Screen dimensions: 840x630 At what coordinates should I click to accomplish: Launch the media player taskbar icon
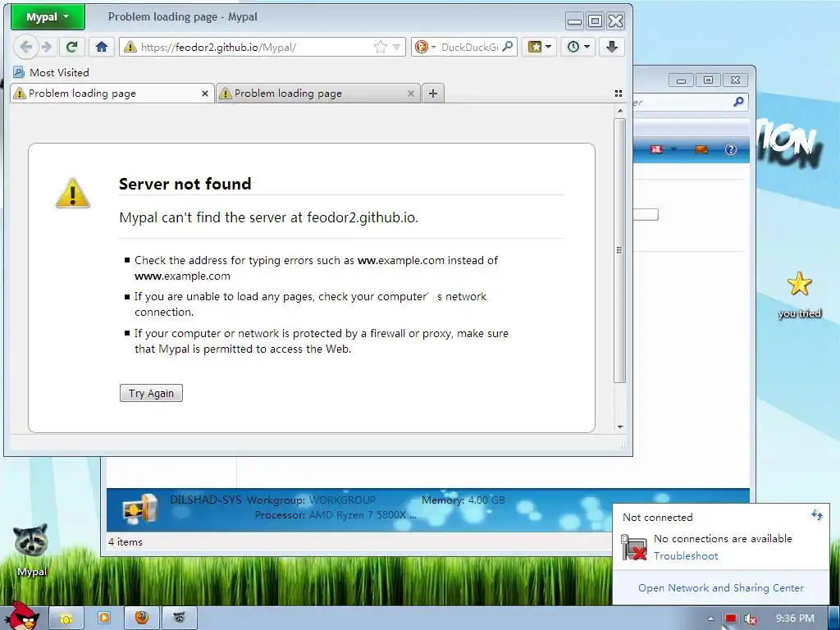click(104, 619)
